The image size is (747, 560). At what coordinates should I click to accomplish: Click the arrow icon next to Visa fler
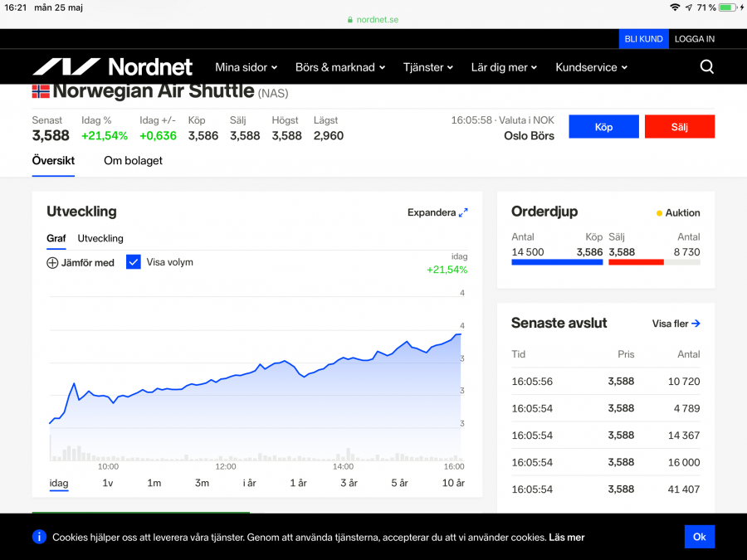[x=696, y=324]
